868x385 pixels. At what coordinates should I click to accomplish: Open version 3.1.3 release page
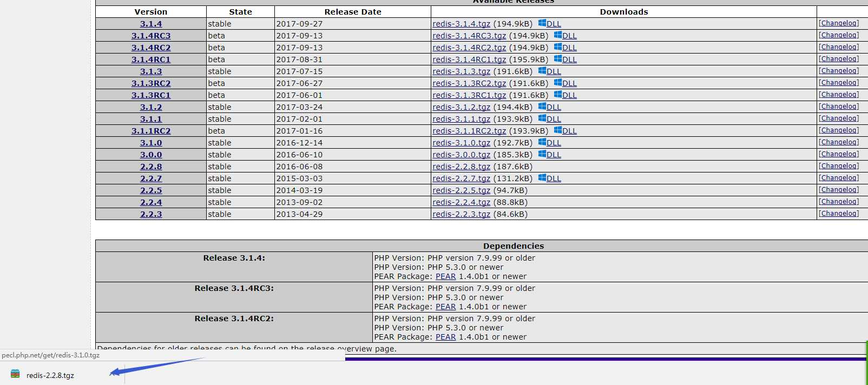tap(151, 71)
